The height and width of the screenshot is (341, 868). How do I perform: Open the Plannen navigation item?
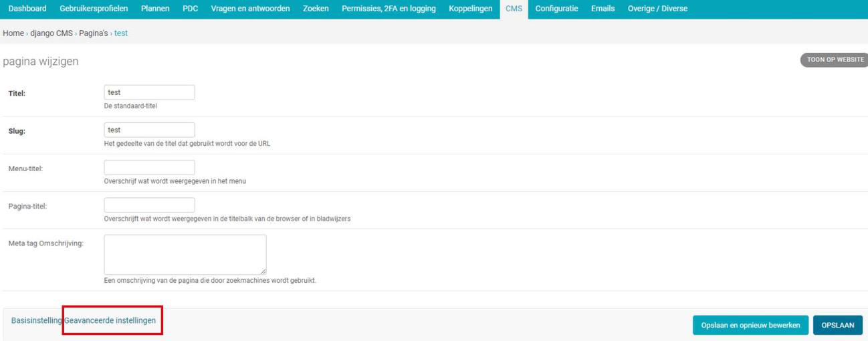click(155, 9)
